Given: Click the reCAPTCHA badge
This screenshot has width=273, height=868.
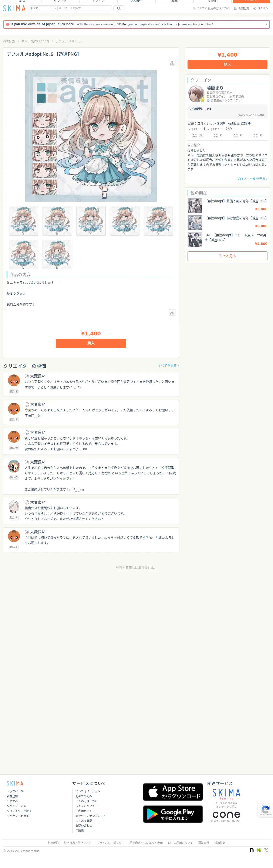Looking at the screenshot, I should [x=265, y=810].
